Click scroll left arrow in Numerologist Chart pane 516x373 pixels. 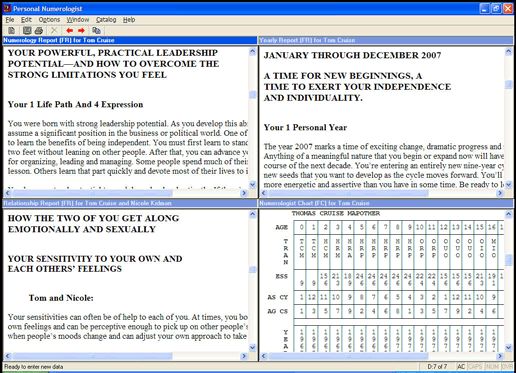click(x=264, y=356)
